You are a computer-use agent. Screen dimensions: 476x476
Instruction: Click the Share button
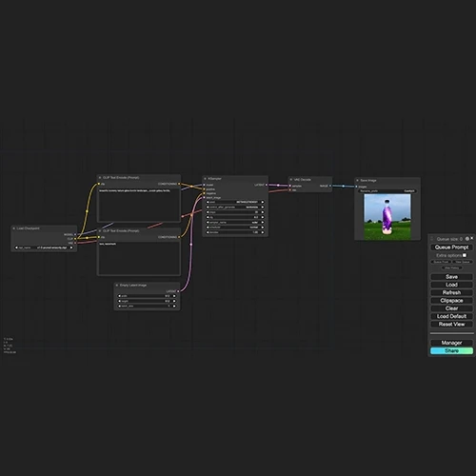451,350
